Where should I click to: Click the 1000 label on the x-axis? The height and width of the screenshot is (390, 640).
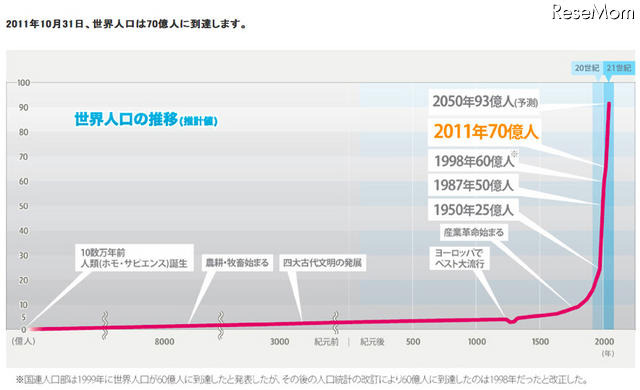point(477,341)
